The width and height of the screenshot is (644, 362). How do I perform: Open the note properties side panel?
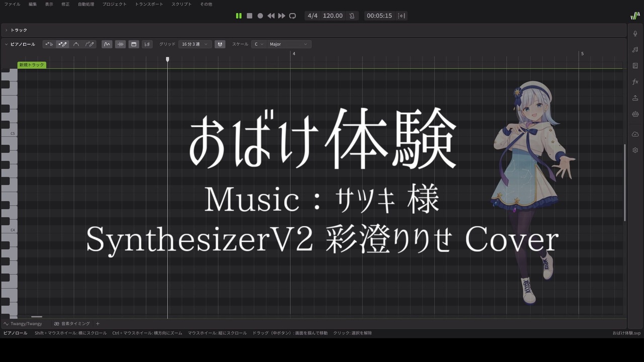(635, 49)
